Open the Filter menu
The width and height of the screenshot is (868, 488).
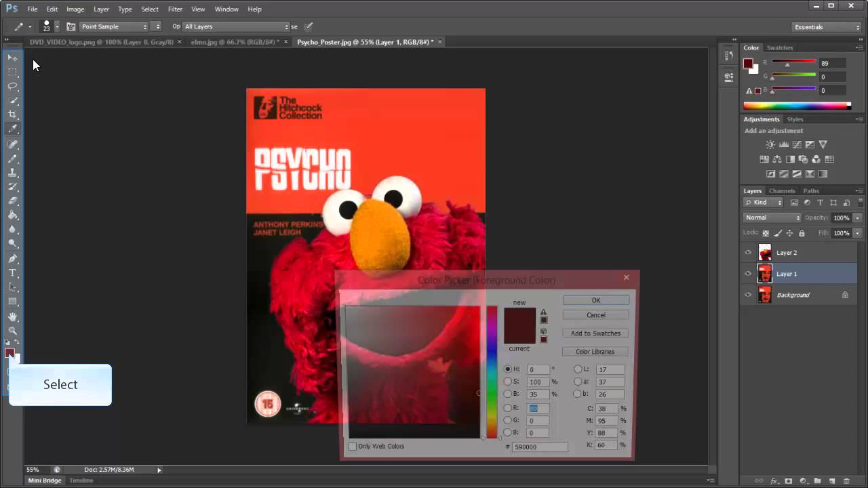(175, 9)
